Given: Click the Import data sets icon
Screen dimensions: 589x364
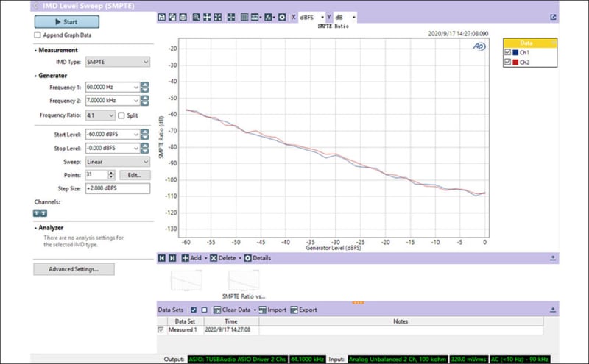Looking at the screenshot, I should (x=263, y=310).
